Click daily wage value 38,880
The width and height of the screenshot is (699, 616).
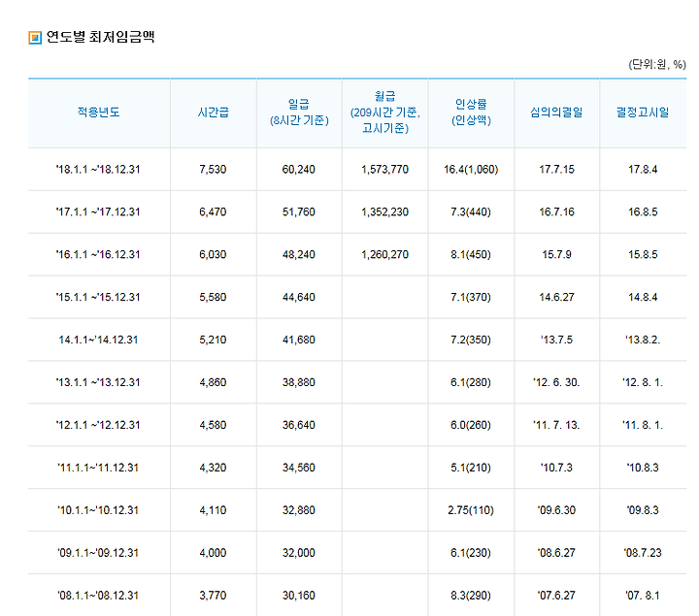299,382
